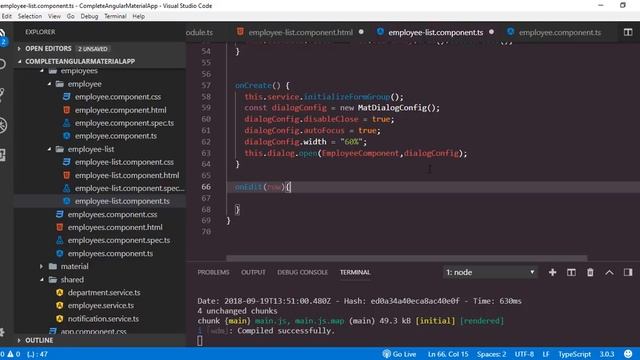Open department.service.ts file
Screen dimensions: 640x360
(x=104, y=293)
